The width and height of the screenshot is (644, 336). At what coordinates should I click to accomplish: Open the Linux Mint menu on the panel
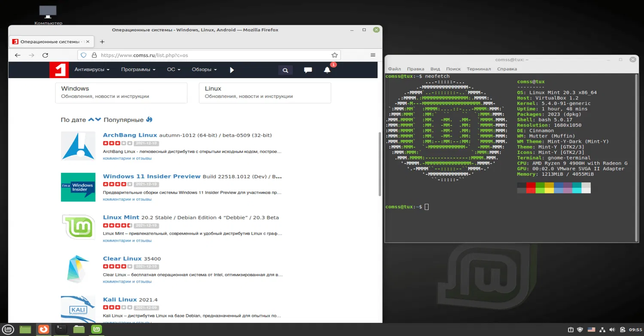(9, 330)
